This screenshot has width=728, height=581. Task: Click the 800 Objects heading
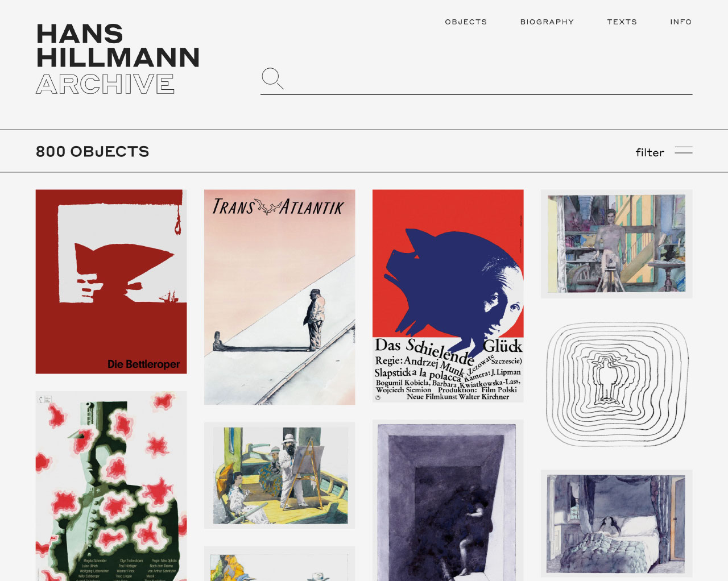pos(92,152)
